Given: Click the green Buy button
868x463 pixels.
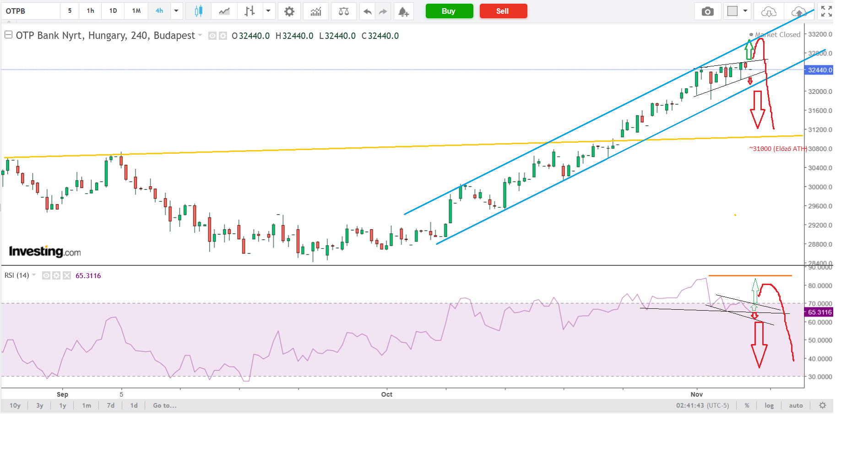Looking at the screenshot, I should 449,11.
